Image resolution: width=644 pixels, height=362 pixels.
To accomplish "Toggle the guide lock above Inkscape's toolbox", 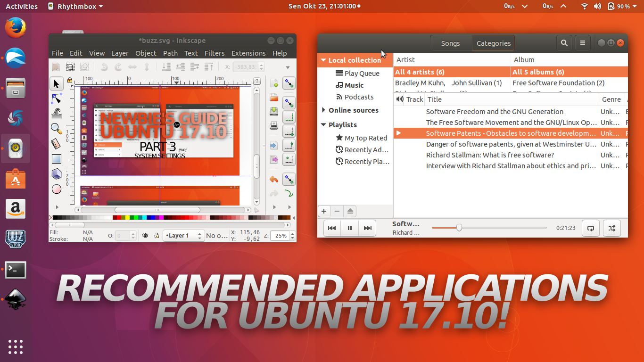I will point(70,80).
